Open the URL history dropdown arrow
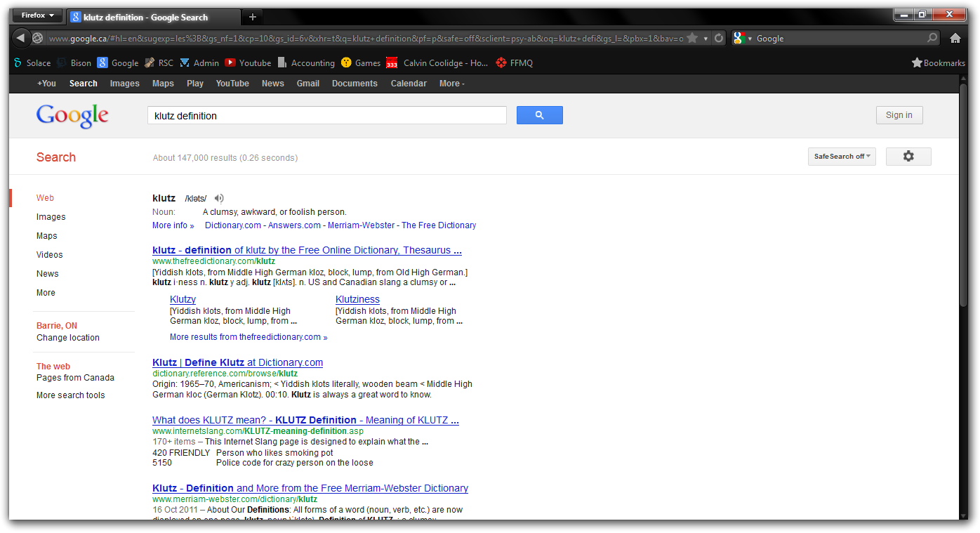Image resolution: width=980 pixels, height=533 pixels. [x=706, y=39]
